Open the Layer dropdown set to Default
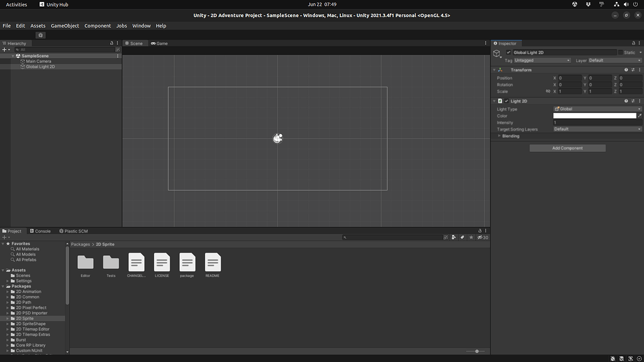Image resolution: width=644 pixels, height=362 pixels. coord(615,60)
